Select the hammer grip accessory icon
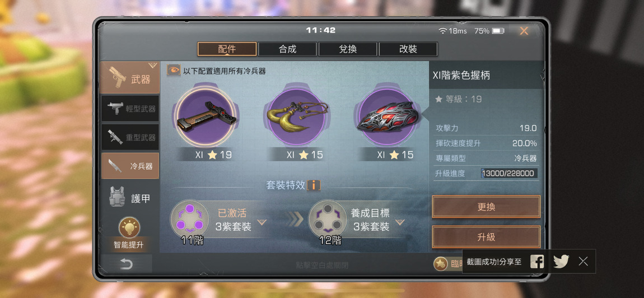Screen dimensions: 644x298 click(205, 117)
